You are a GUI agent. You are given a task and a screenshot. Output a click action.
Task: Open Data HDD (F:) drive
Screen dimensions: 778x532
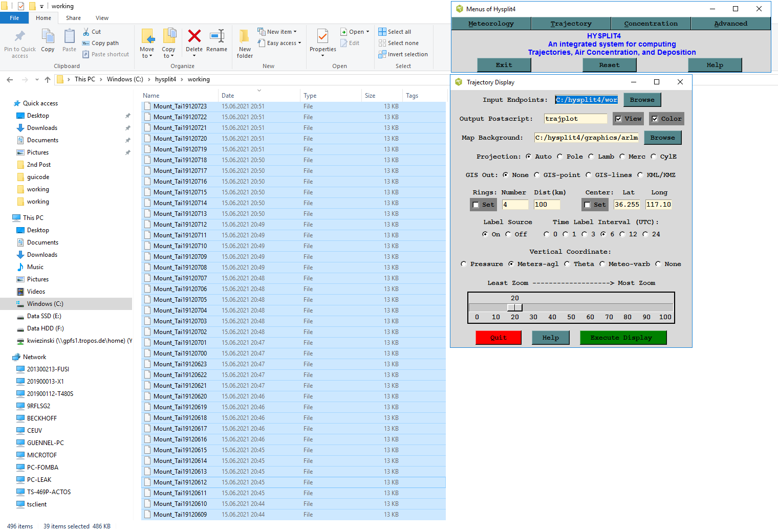46,328
